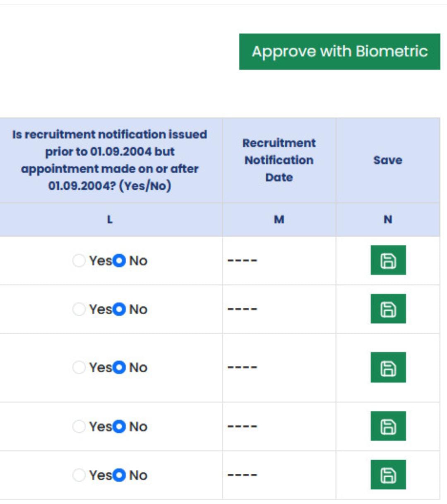Click the save icon in the fourth row

click(x=388, y=426)
